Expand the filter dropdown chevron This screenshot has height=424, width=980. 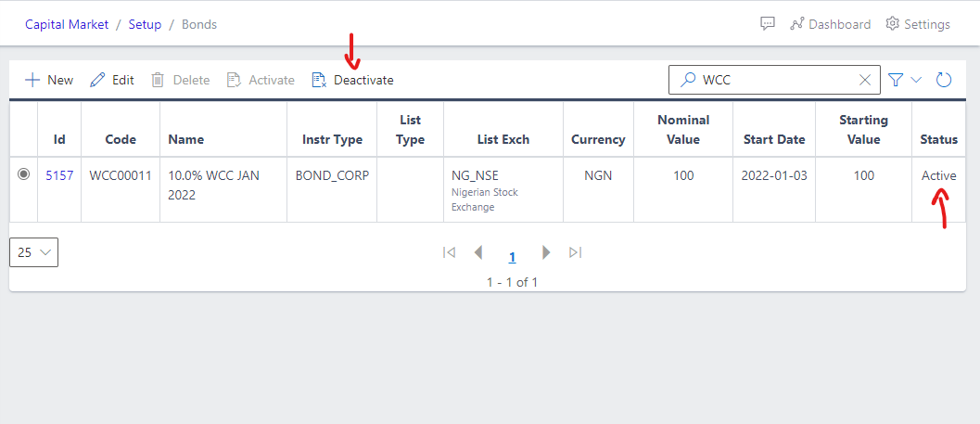(x=916, y=80)
